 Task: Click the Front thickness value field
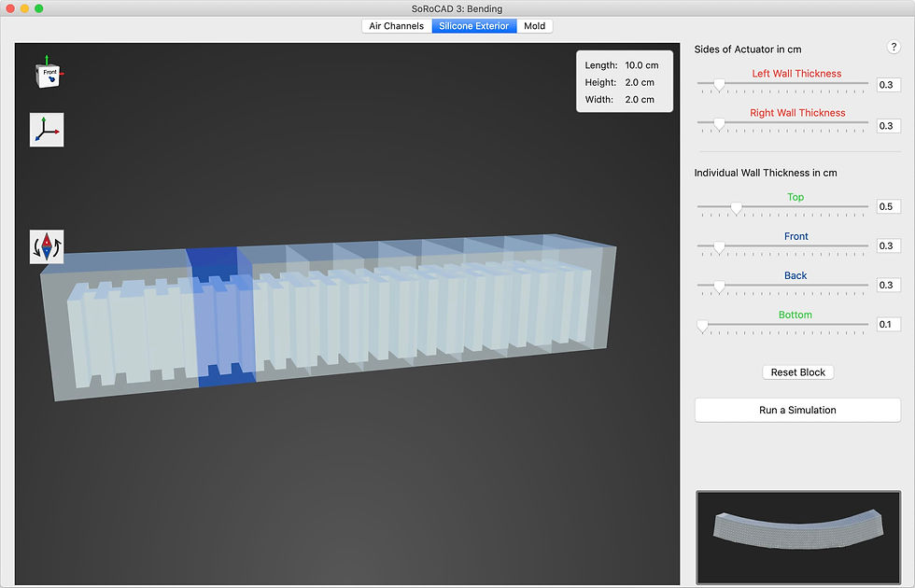(x=888, y=245)
